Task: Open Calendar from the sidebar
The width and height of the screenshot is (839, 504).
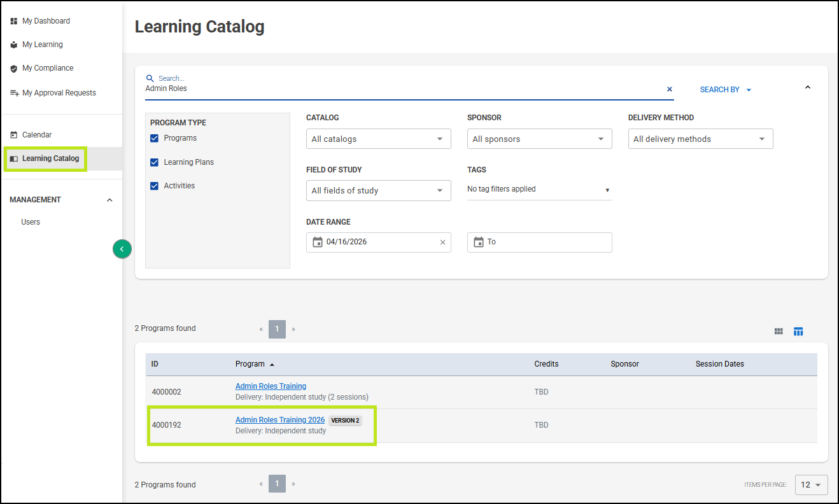Action: pyautogui.click(x=37, y=135)
